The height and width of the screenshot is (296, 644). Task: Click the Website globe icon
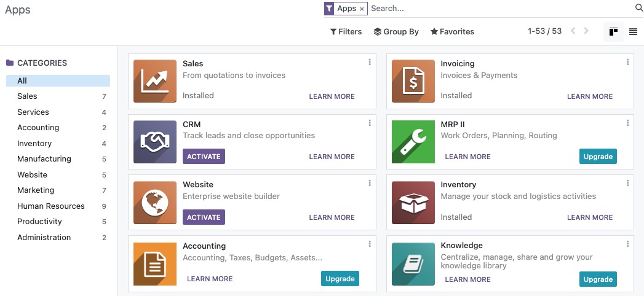coord(155,203)
